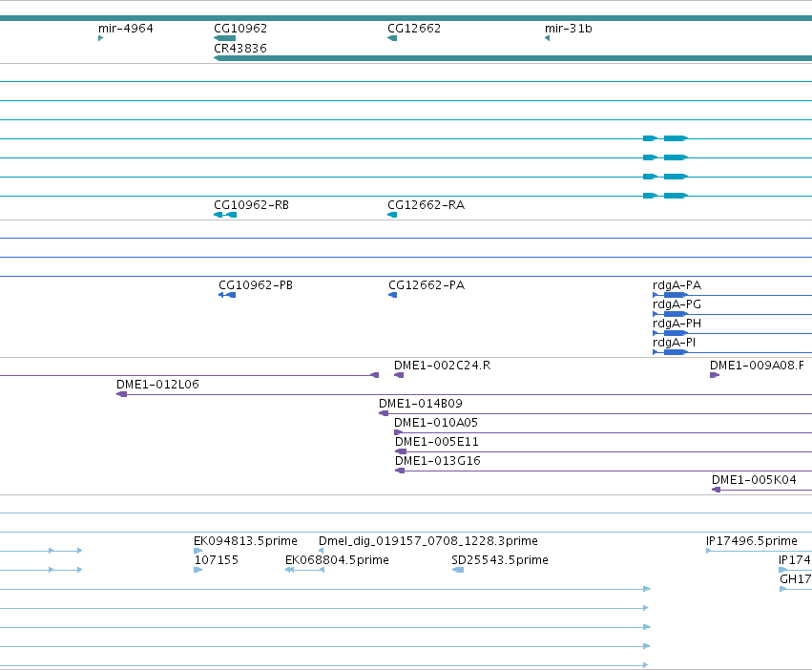Click the CG12662-RA transcript label
The width and height of the screenshot is (812, 670).
426,205
